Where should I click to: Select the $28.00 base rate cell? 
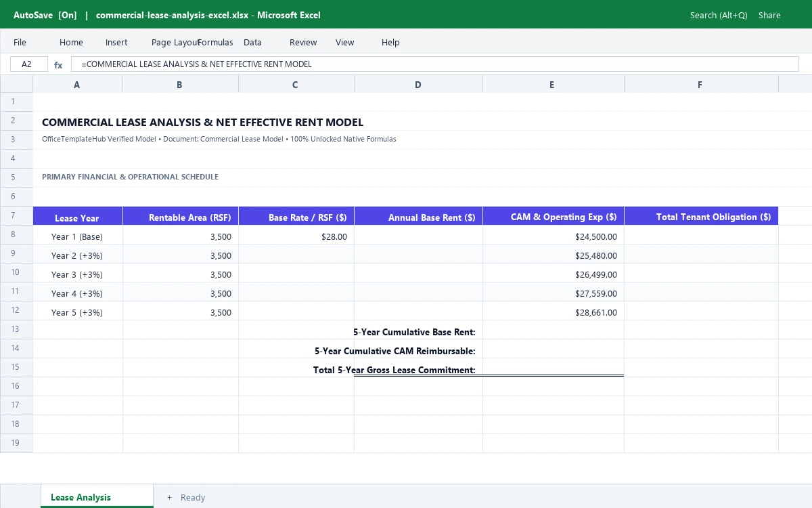296,236
